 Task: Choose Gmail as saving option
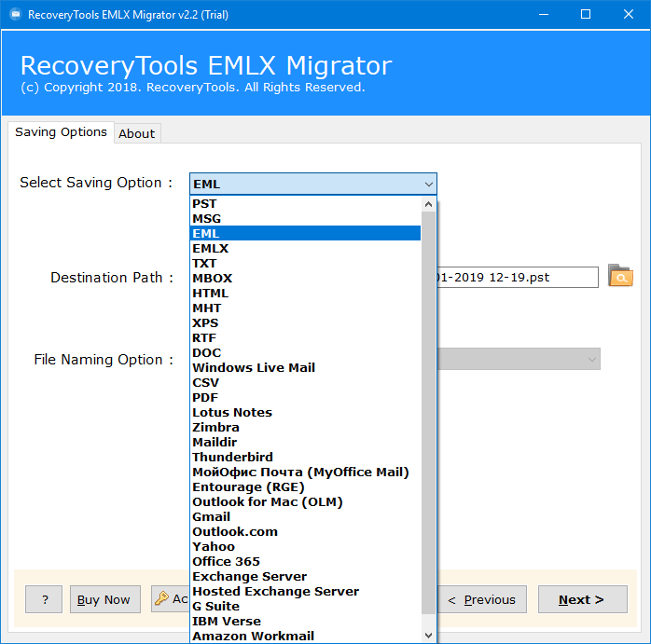[x=305, y=517]
